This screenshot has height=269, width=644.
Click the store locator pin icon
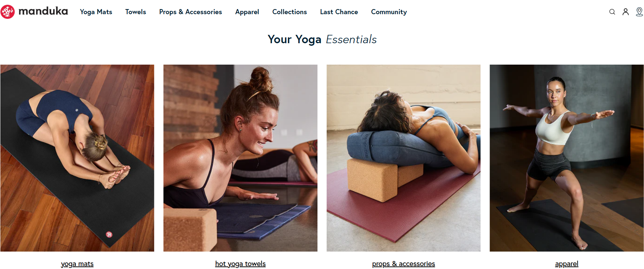(x=639, y=12)
